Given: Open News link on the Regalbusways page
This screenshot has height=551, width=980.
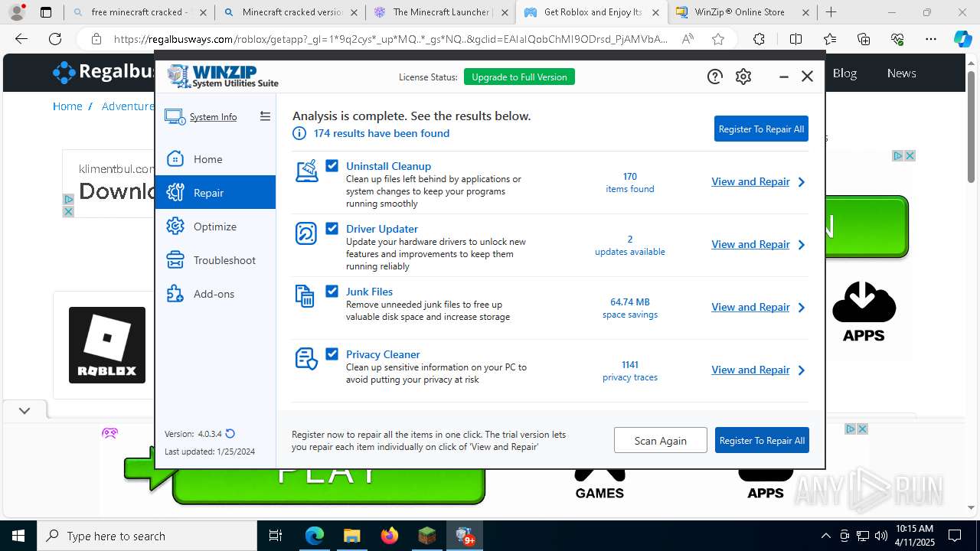Looking at the screenshot, I should (901, 73).
